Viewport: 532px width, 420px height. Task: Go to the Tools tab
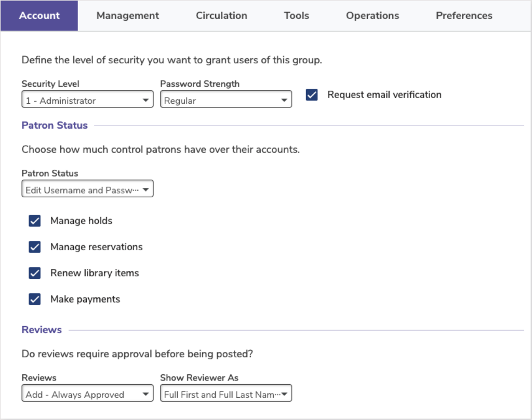click(x=297, y=16)
